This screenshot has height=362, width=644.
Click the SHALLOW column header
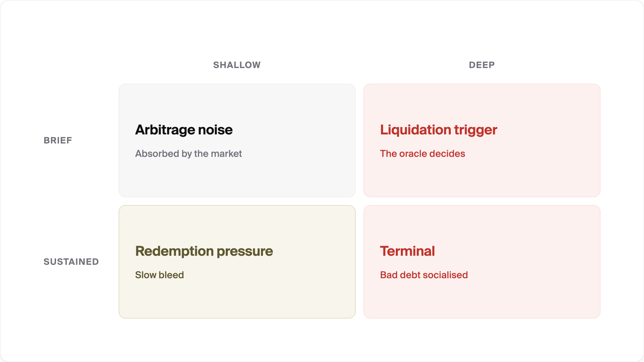point(237,65)
